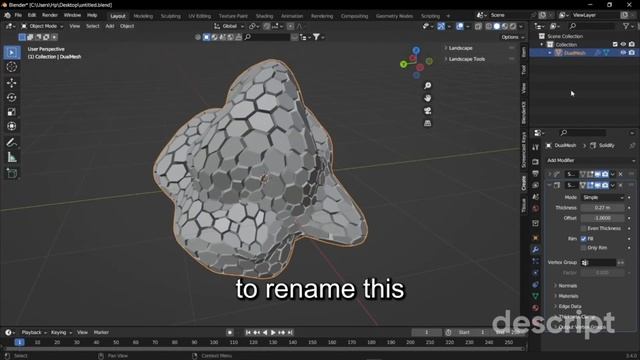The width and height of the screenshot is (640, 360).
Task: Select rendered viewport shading mode
Action: point(513,26)
